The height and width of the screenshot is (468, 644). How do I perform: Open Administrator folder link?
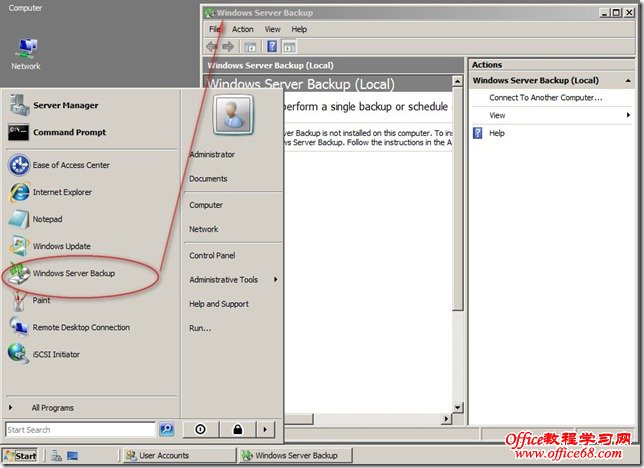212,154
